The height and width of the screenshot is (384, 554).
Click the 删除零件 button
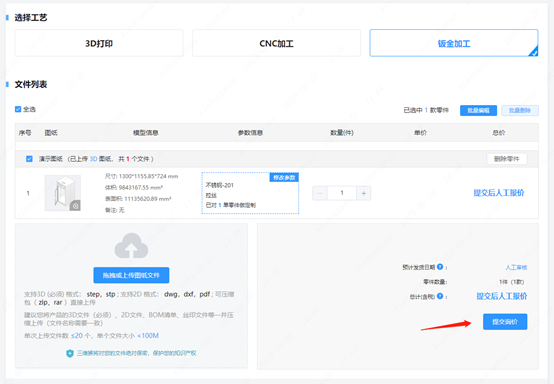point(507,159)
